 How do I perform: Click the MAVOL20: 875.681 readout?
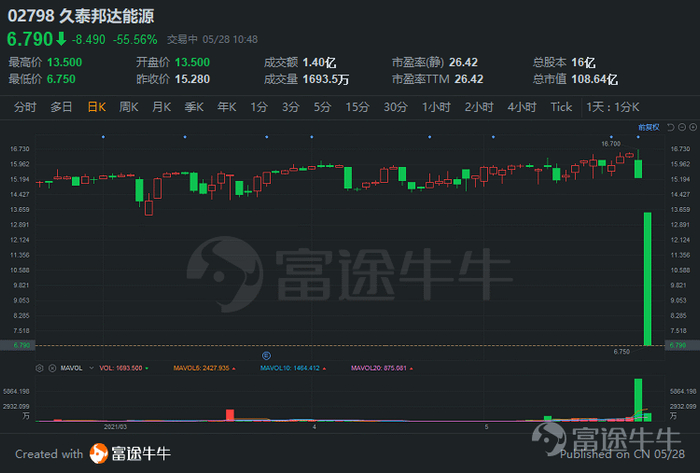click(379, 368)
